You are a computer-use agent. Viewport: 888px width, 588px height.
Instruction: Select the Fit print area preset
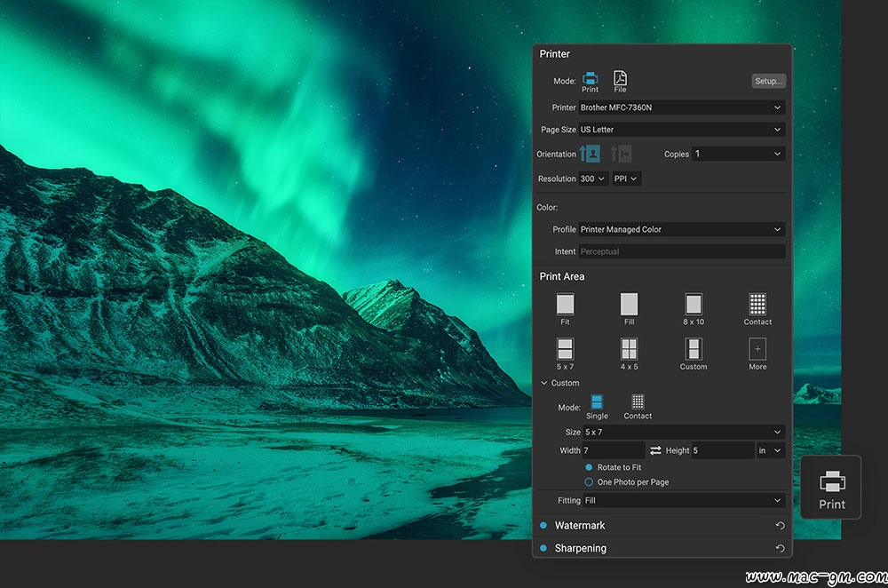pos(565,309)
